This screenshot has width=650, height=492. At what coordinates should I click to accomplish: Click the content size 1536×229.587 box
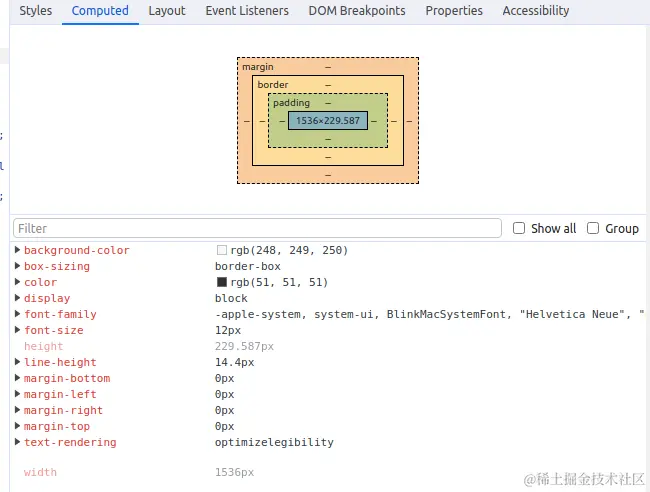328,121
